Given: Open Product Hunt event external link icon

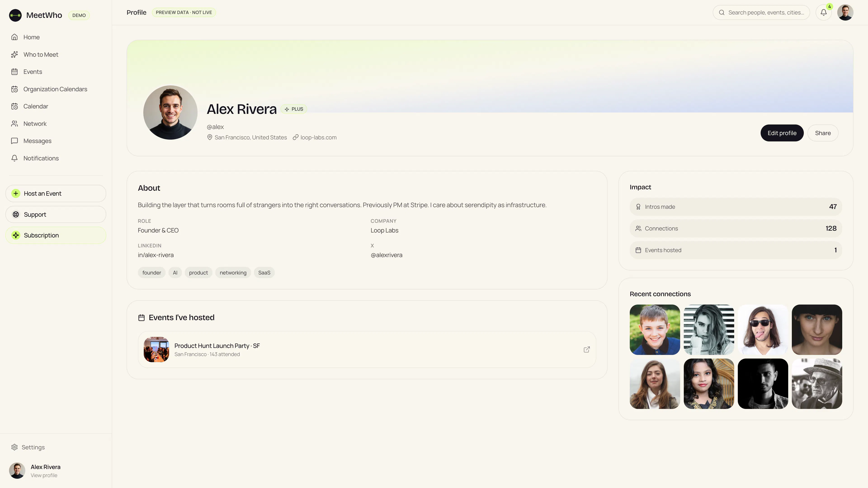Looking at the screenshot, I should click(x=587, y=350).
